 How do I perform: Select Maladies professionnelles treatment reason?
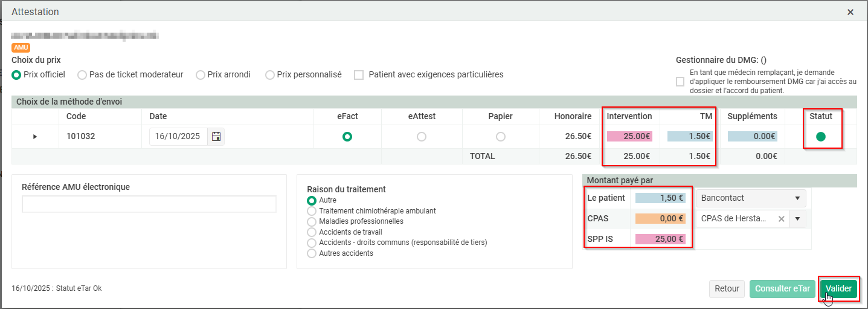[x=312, y=221]
